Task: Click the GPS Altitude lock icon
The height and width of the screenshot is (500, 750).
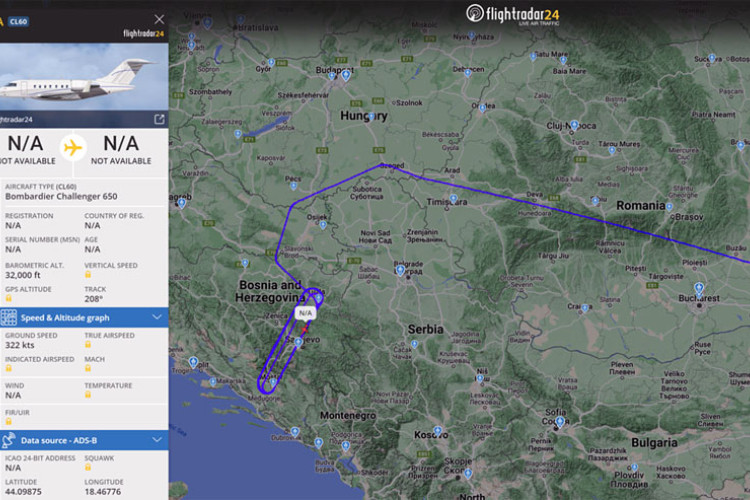Action: [9, 299]
